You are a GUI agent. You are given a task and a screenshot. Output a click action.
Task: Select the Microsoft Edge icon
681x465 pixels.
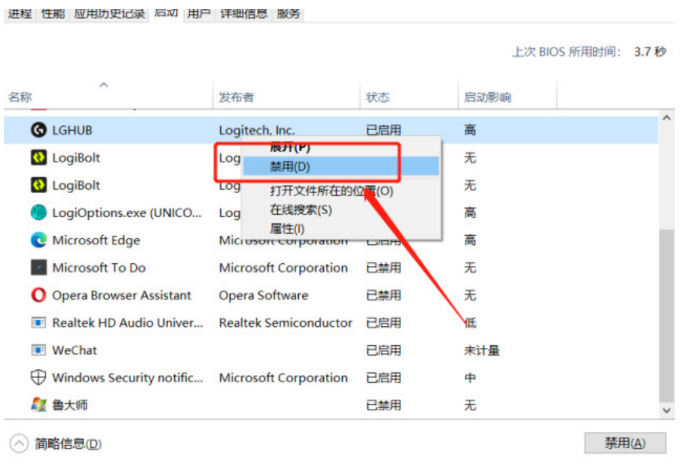click(x=39, y=240)
